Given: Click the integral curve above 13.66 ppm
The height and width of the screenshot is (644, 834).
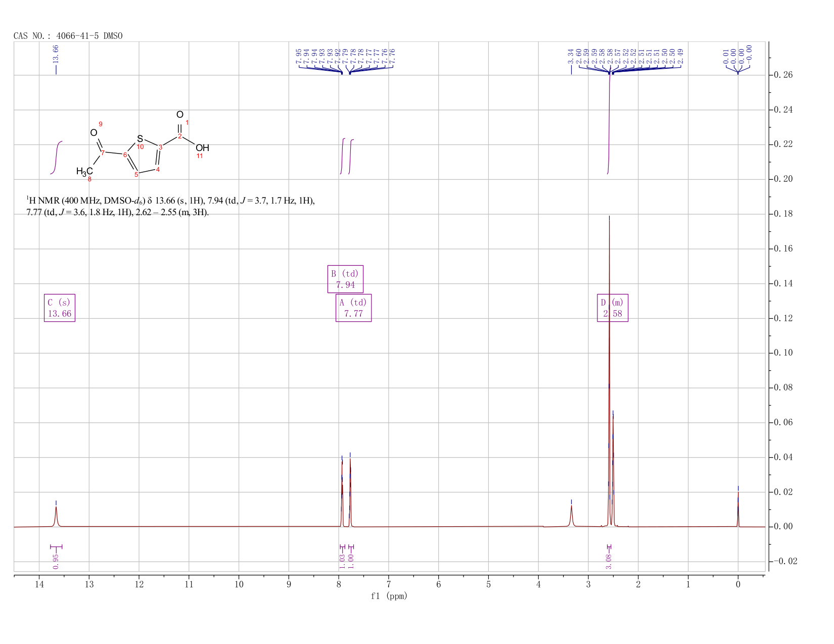Looking at the screenshot, I should coord(56,158).
